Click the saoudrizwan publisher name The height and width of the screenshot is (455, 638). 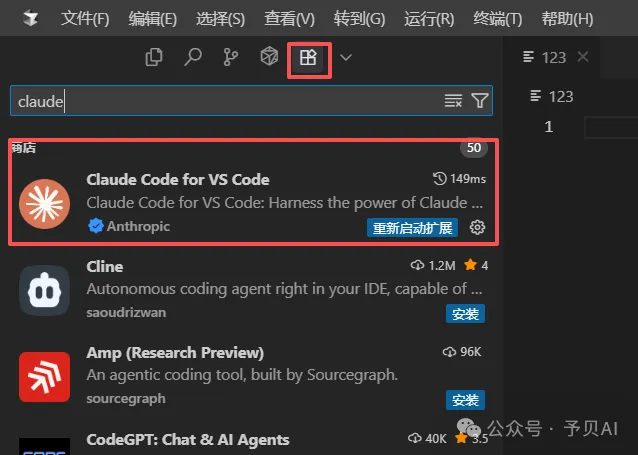tap(126, 313)
